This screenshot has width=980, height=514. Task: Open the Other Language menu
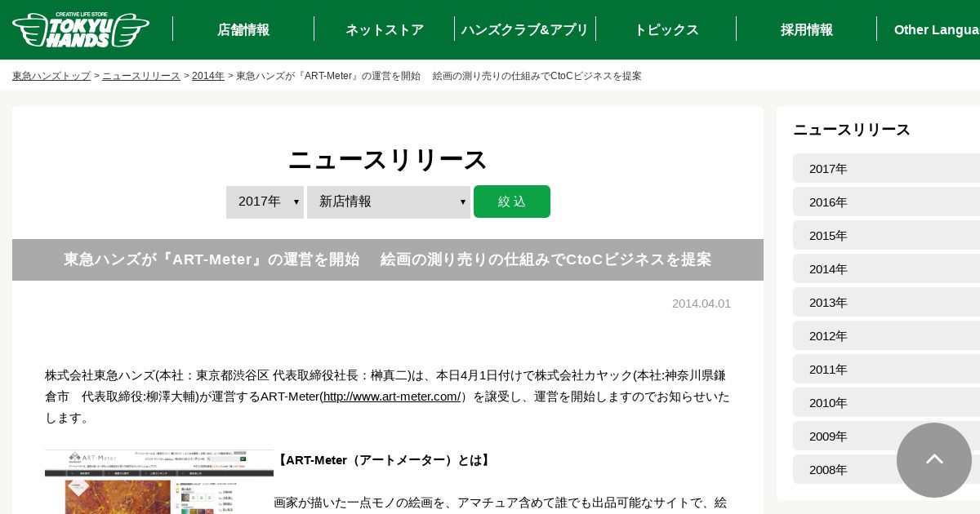[x=937, y=29]
